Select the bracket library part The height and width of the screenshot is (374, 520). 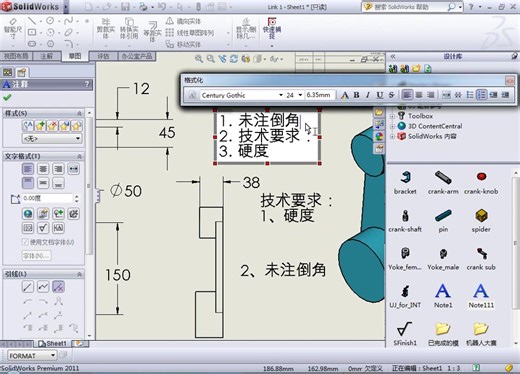tap(405, 182)
